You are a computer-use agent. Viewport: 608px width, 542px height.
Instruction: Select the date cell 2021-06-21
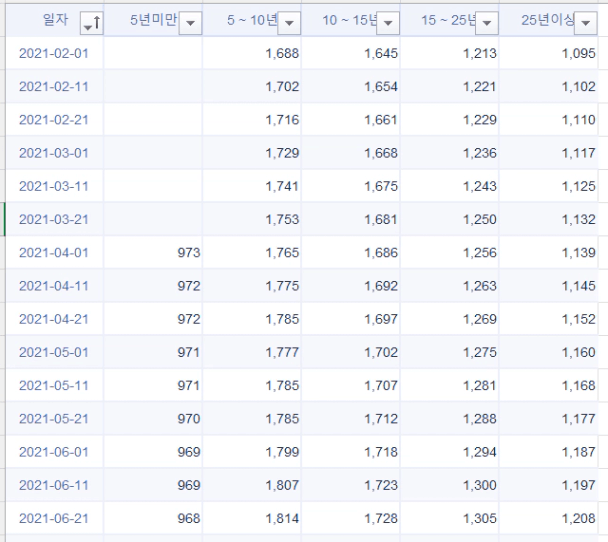[54, 518]
